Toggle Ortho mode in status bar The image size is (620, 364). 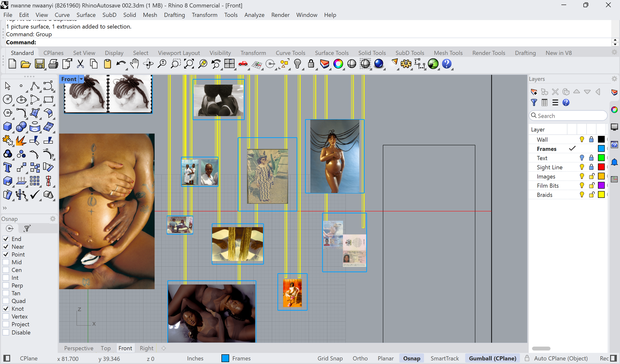pyautogui.click(x=360, y=359)
